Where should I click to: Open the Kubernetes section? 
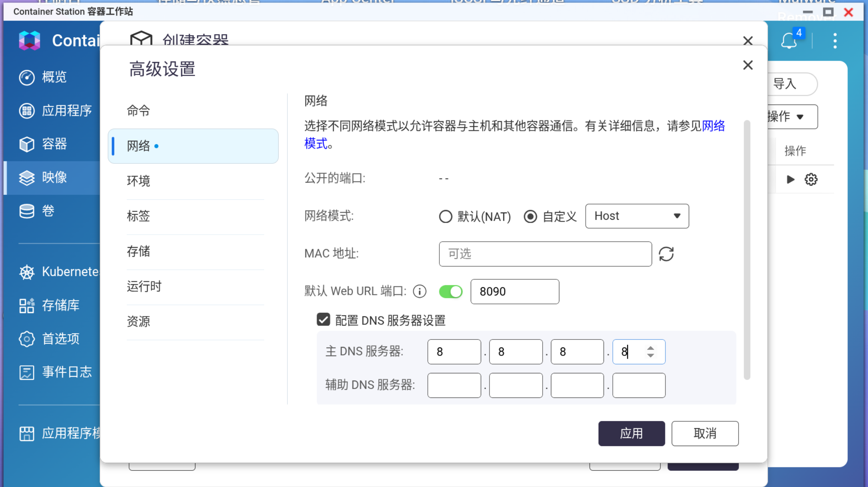(63, 272)
